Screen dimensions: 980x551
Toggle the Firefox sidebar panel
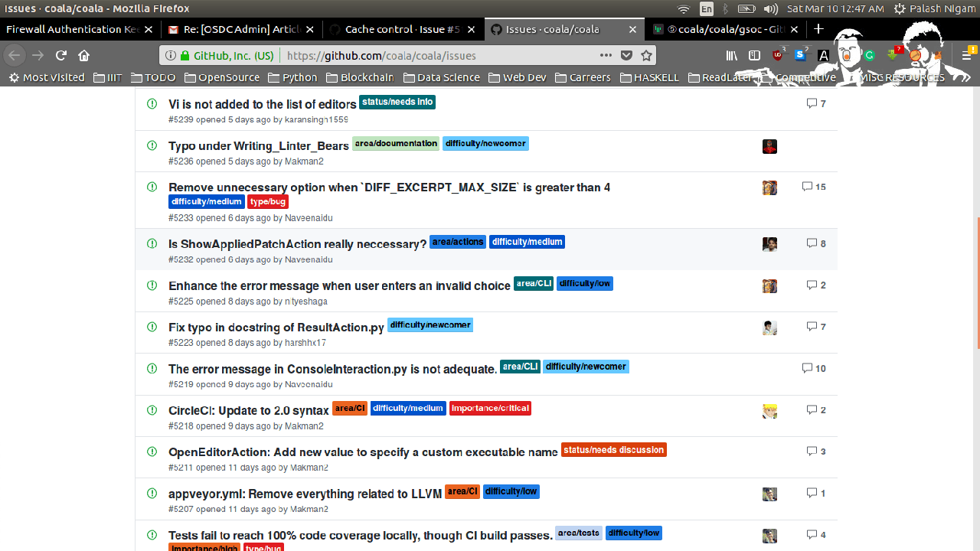(x=753, y=55)
